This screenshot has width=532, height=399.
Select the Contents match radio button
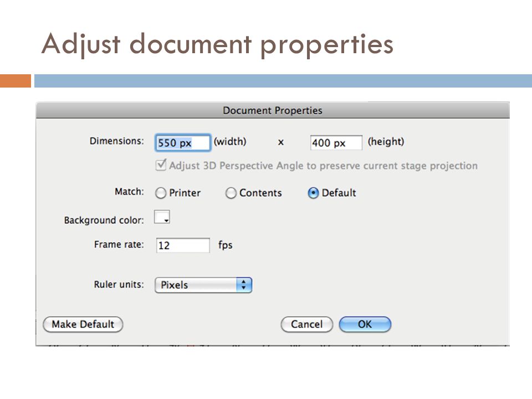pos(231,193)
